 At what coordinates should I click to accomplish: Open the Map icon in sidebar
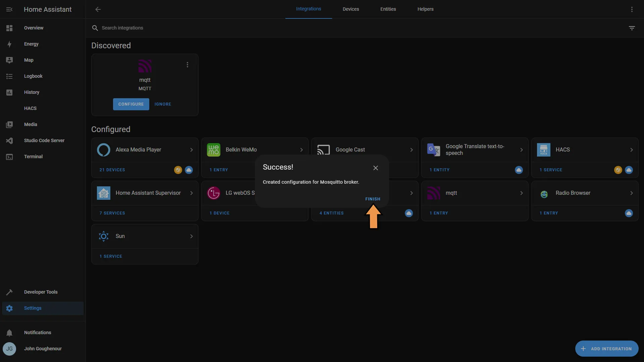[x=9, y=60]
